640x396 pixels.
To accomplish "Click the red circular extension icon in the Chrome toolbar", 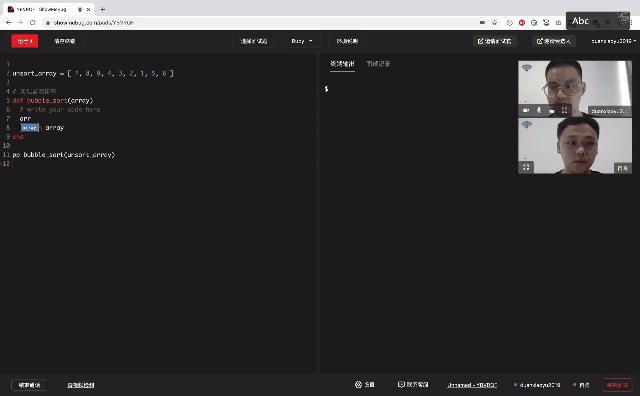I will [x=522, y=23].
